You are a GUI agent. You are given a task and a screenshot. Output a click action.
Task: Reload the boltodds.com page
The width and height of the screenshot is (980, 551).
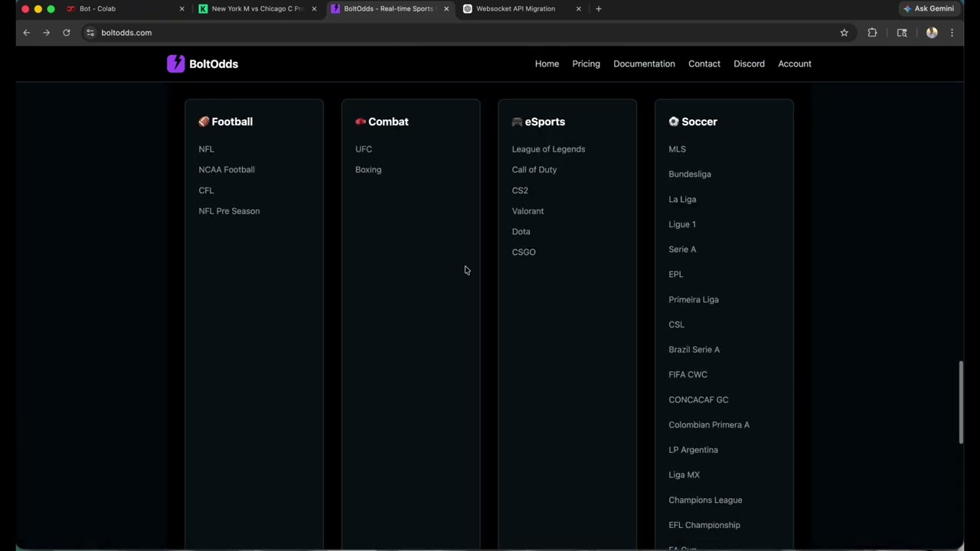click(67, 33)
